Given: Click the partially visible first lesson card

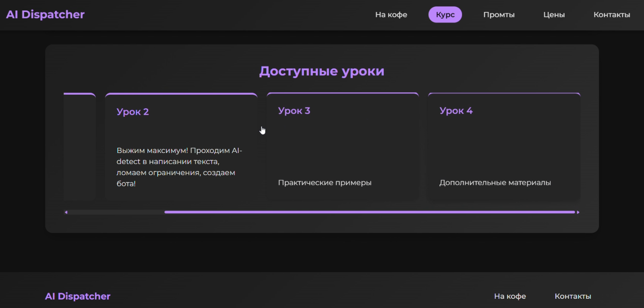Looking at the screenshot, I should coord(80,147).
